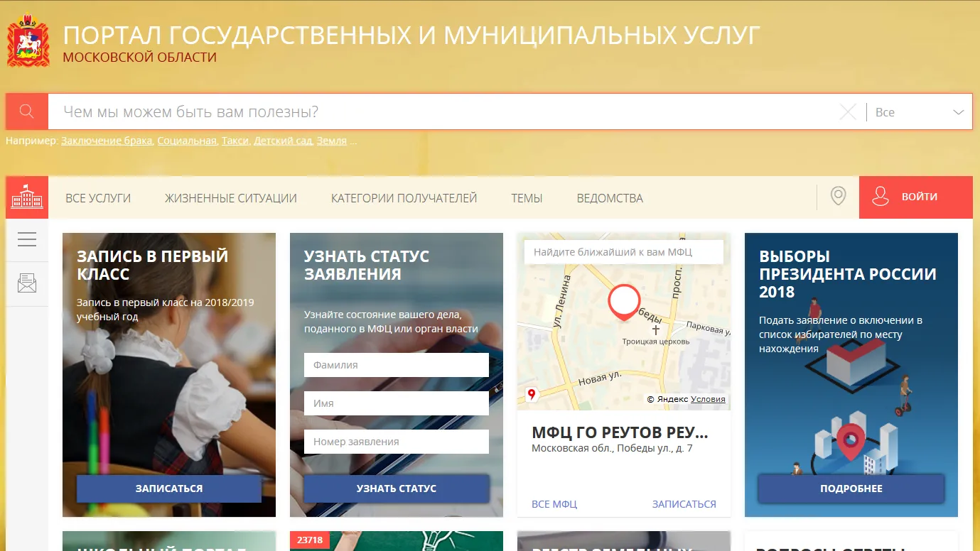Click the "Записаться" button for first class
This screenshot has width=980, height=551.
169,489
